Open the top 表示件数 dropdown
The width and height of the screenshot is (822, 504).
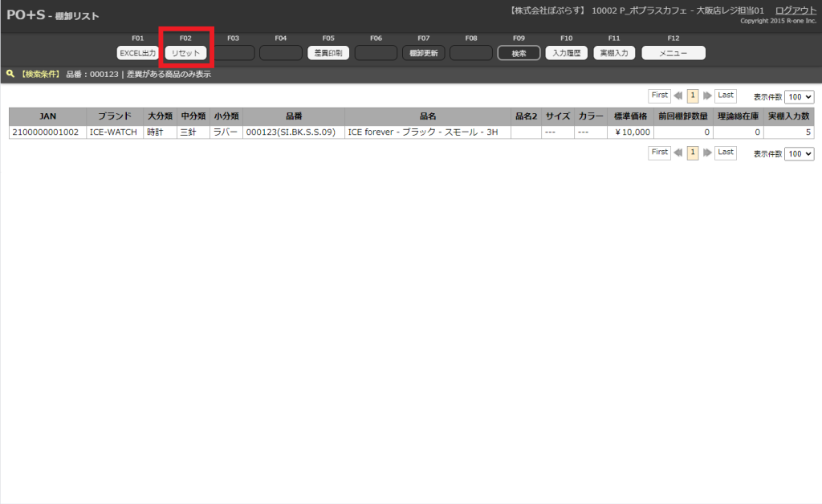pyautogui.click(x=799, y=96)
